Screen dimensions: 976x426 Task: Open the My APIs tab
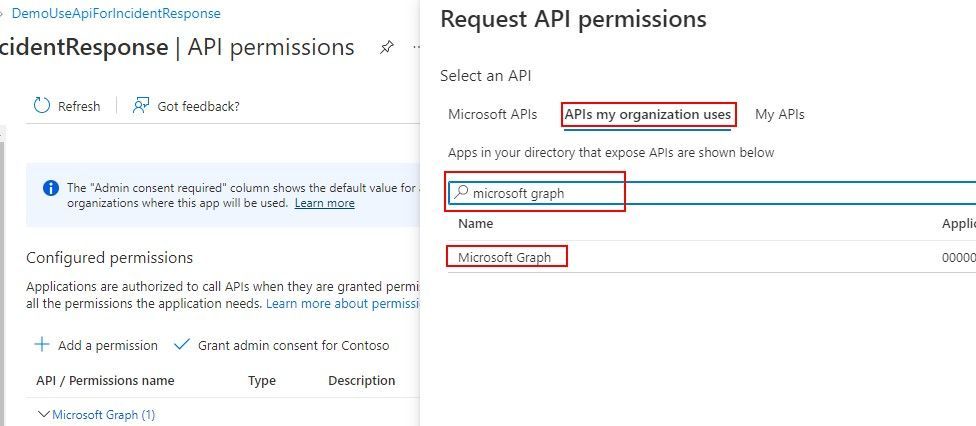(x=779, y=115)
